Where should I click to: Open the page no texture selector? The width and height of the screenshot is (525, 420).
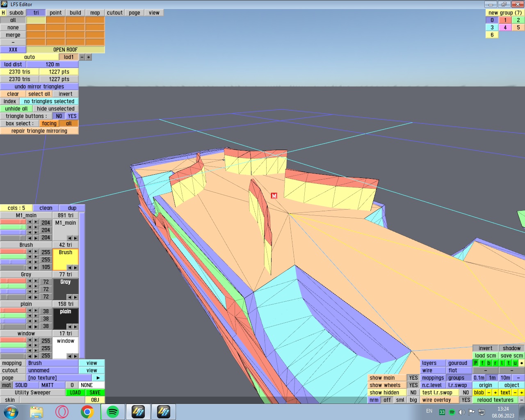(59, 378)
